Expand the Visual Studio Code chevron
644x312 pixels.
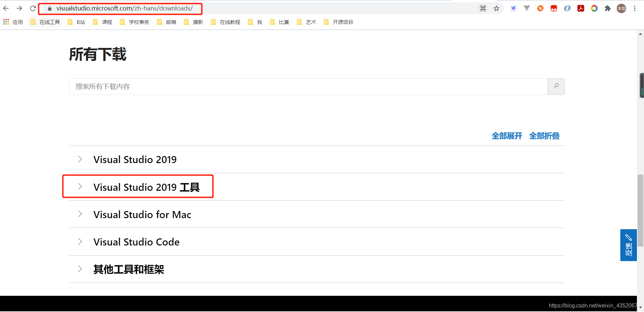coord(80,241)
